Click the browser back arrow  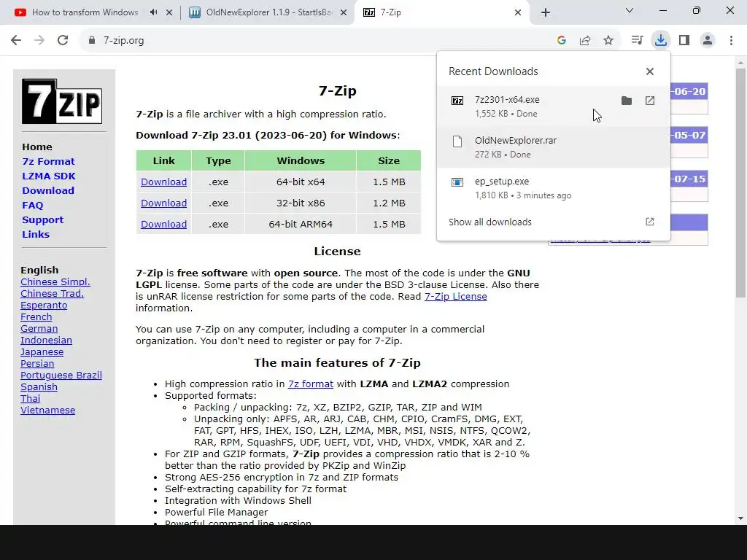[16, 41]
